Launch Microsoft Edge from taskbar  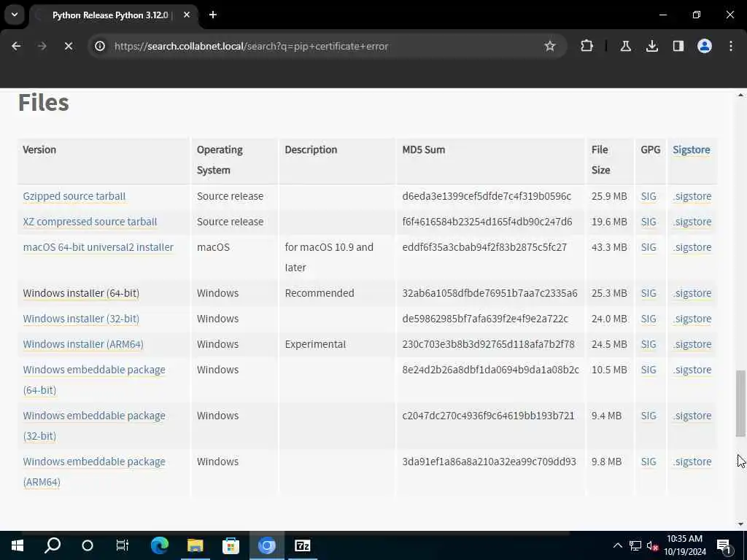160,545
